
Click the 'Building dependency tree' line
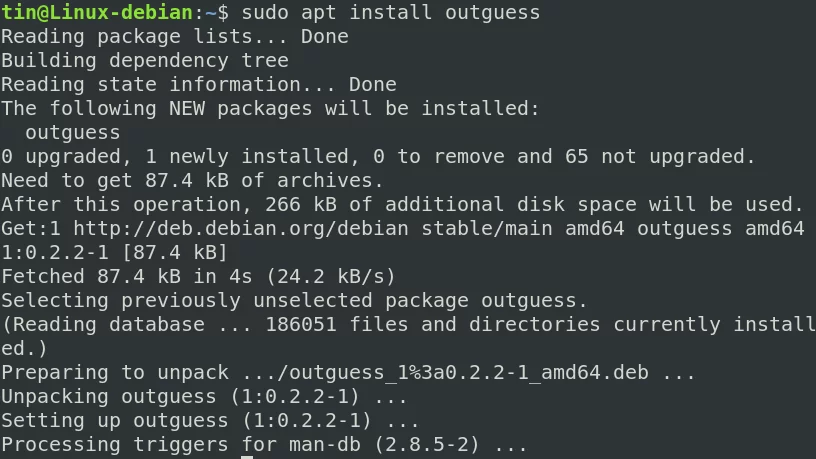point(145,60)
